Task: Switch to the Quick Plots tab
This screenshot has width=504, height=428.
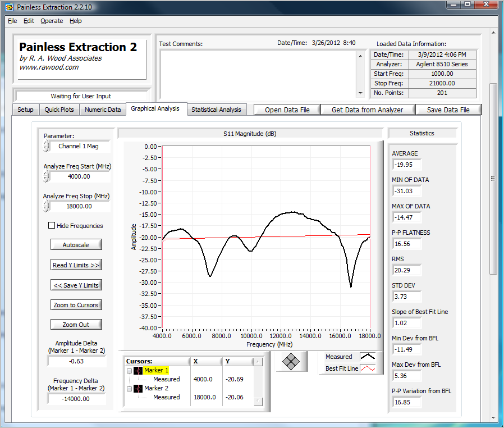Action: tap(59, 110)
